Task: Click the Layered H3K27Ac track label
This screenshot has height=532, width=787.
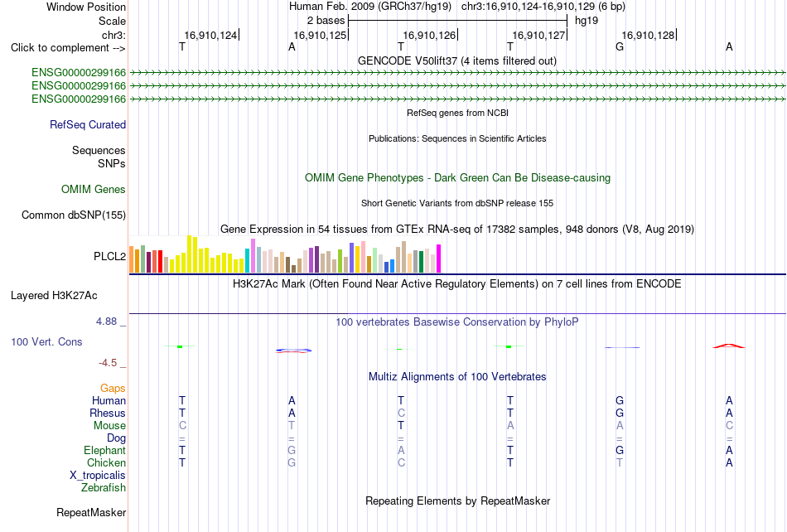Action: coord(54,295)
